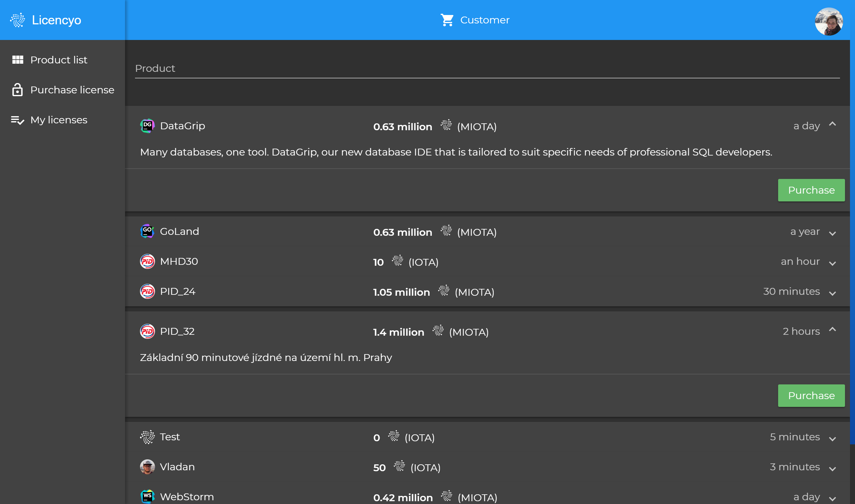Open the user profile avatar
The height and width of the screenshot is (504, 855).
click(828, 21)
